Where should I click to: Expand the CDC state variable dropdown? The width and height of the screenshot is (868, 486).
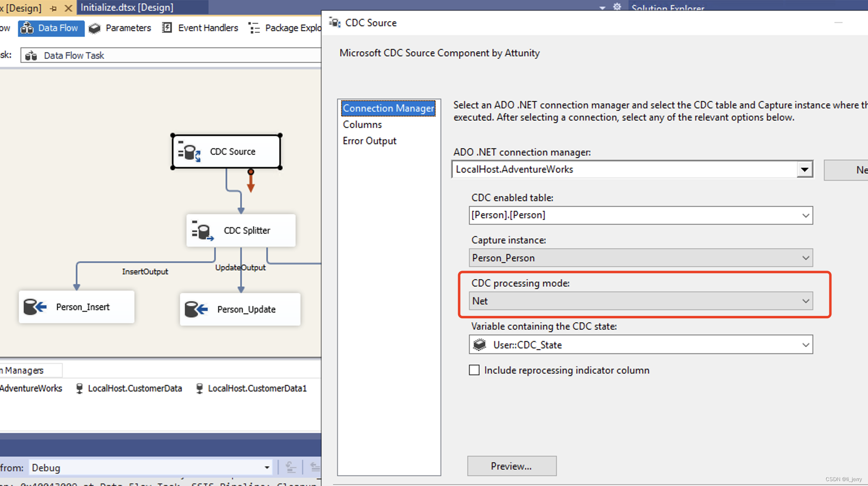click(x=805, y=345)
